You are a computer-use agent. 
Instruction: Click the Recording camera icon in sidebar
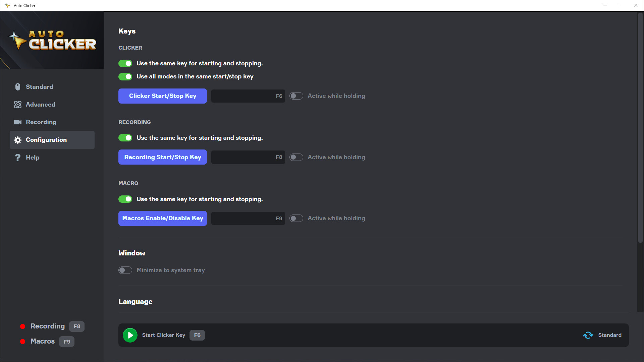18,122
